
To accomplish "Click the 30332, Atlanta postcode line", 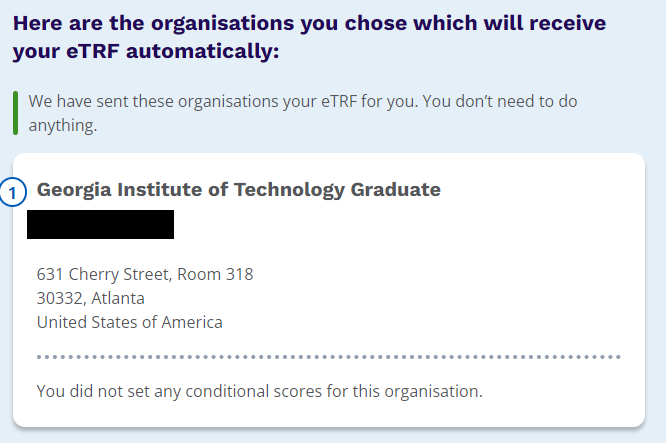I will [90, 298].
